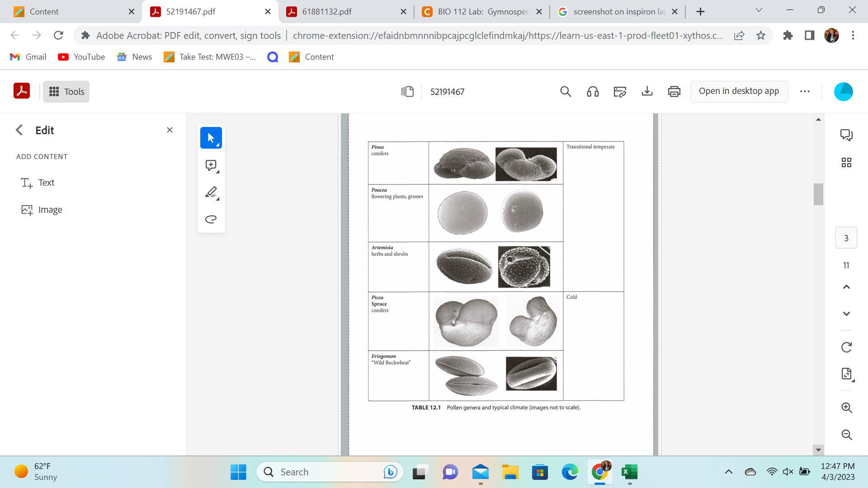Click the search magnifier in Acrobat toolbar
The image size is (868, 488).
566,92
